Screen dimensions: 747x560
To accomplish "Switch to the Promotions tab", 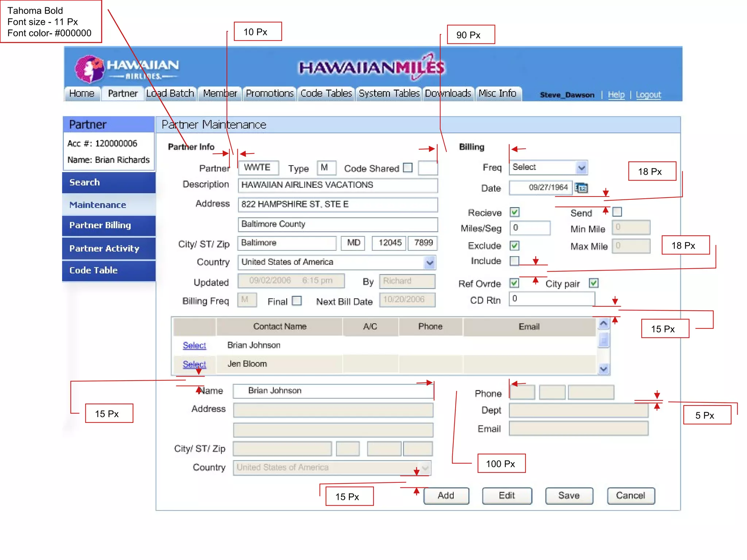I will pyautogui.click(x=270, y=94).
